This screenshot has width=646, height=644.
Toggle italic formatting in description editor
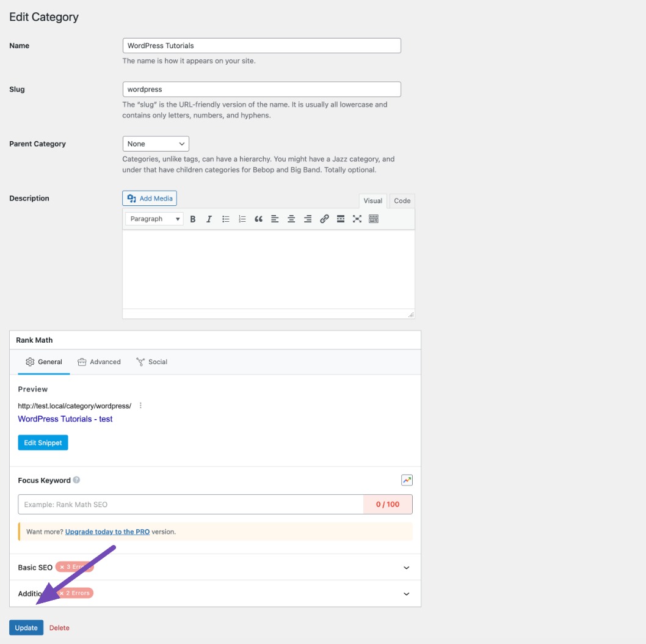(209, 219)
